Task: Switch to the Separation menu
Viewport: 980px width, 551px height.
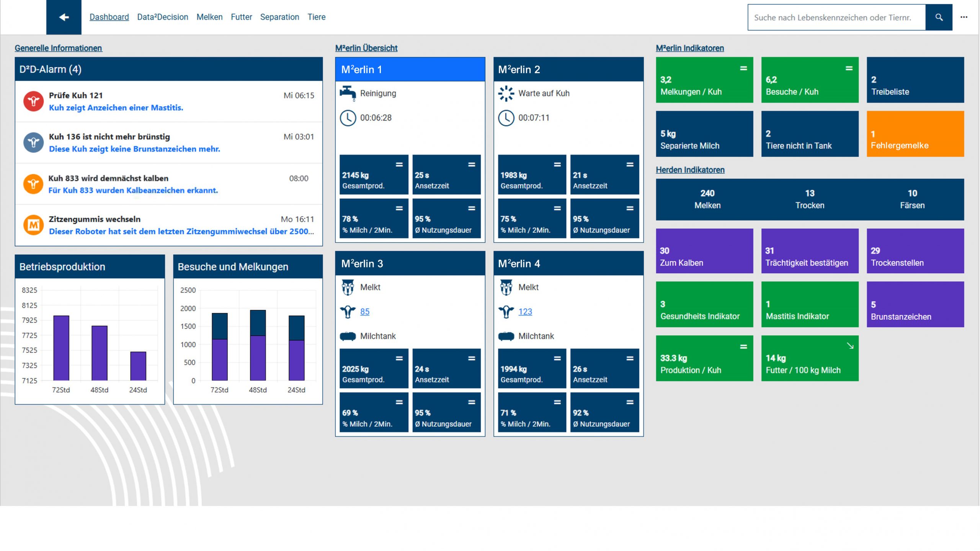Action: coord(279,17)
